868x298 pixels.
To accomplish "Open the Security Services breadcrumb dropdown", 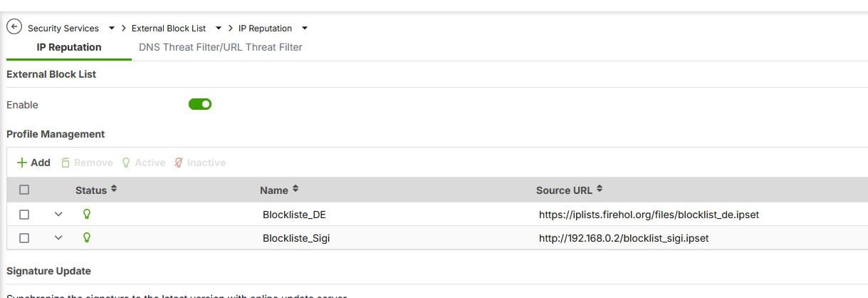I will point(112,29).
